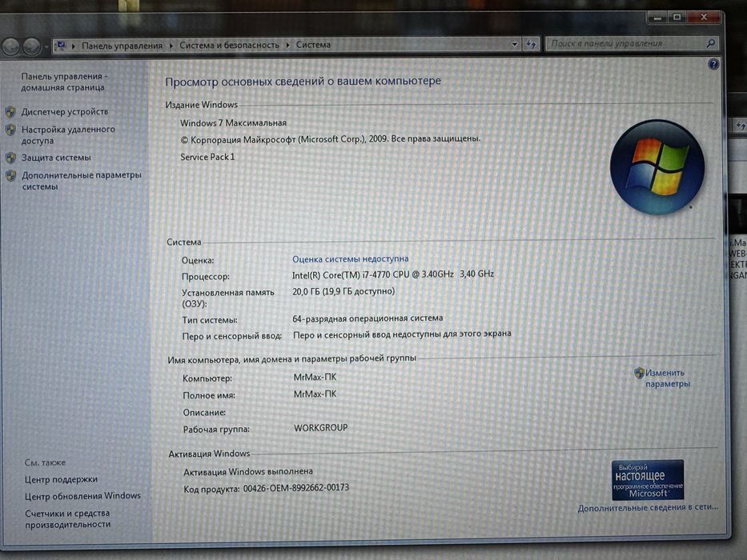747x560 pixels.
Task: Expand arrow after 'Панель управления' breadcrumb
Action: [171, 46]
